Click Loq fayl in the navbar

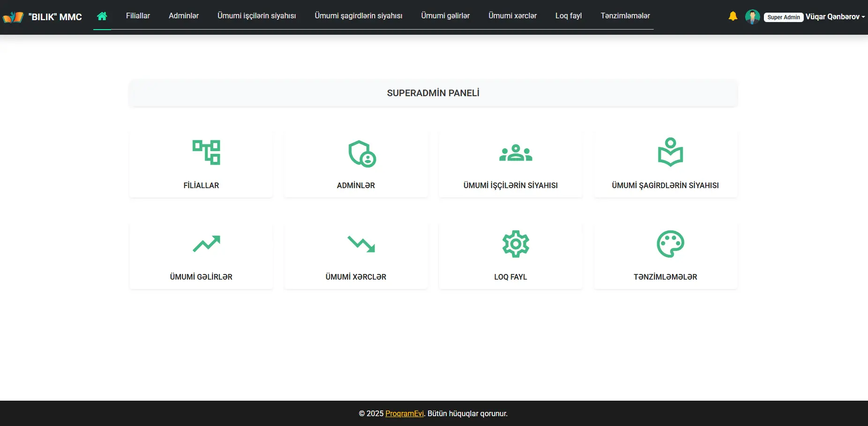click(568, 16)
